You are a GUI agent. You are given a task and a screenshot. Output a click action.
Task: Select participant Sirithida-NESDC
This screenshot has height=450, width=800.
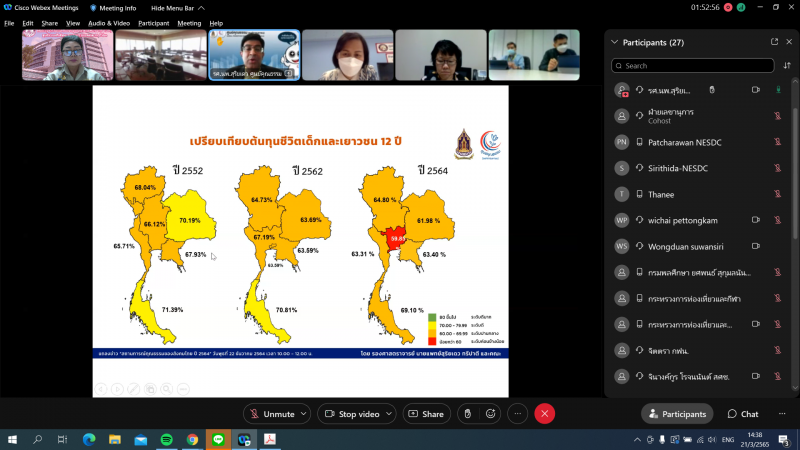tap(699, 168)
